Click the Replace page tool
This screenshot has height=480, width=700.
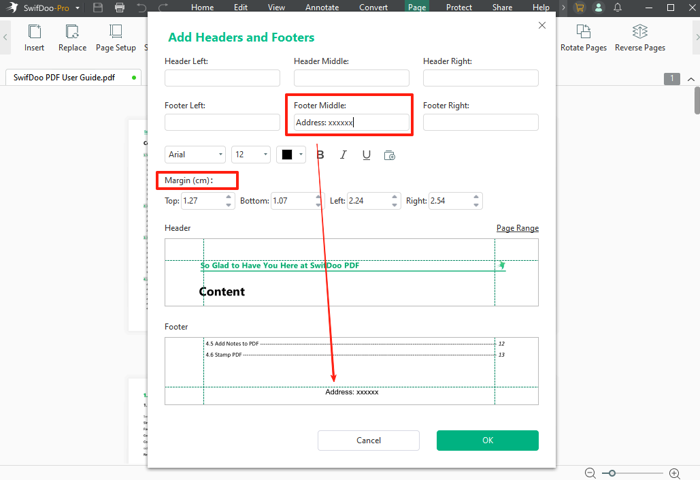(x=72, y=38)
